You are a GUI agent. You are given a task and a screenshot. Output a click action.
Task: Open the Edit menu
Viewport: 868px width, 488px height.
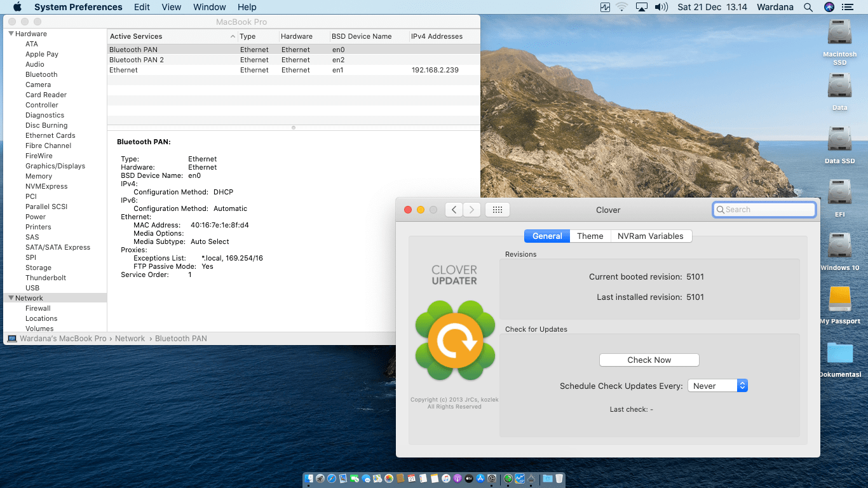click(x=142, y=7)
